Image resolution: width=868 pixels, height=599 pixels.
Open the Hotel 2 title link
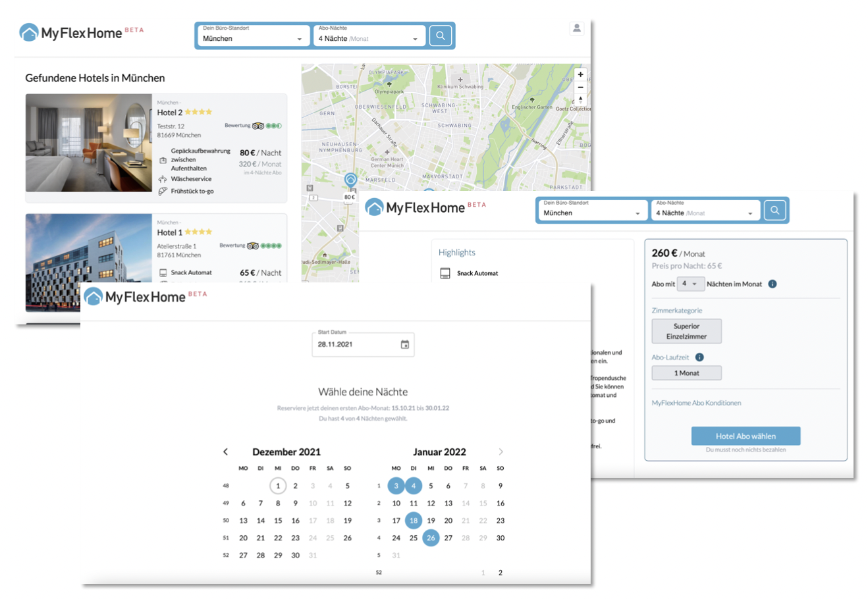click(x=169, y=113)
